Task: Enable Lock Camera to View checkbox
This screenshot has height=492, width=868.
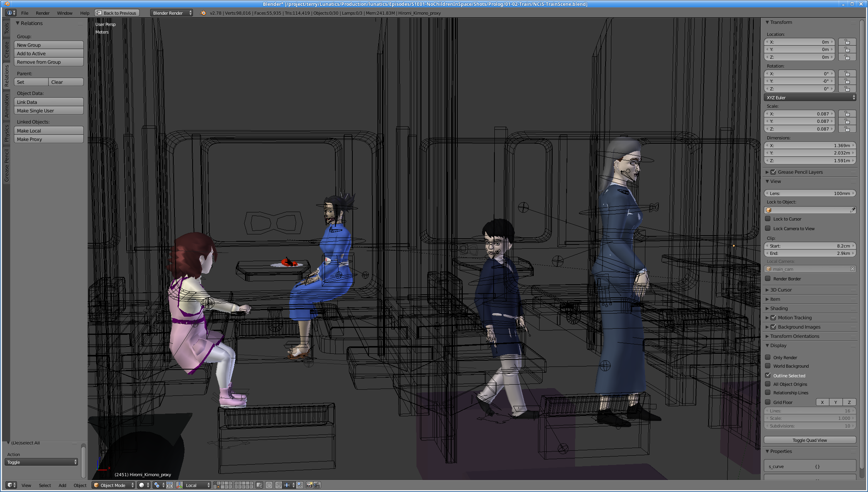Action: pos(768,228)
